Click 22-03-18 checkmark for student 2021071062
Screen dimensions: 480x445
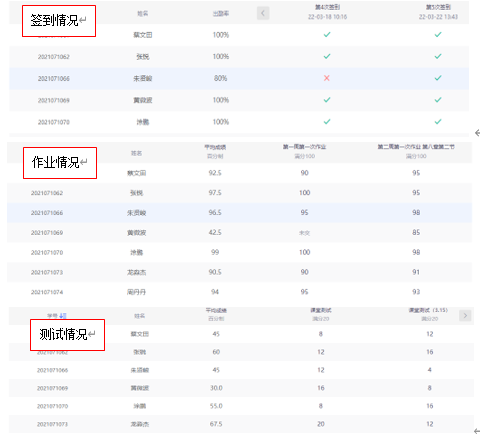327,56
